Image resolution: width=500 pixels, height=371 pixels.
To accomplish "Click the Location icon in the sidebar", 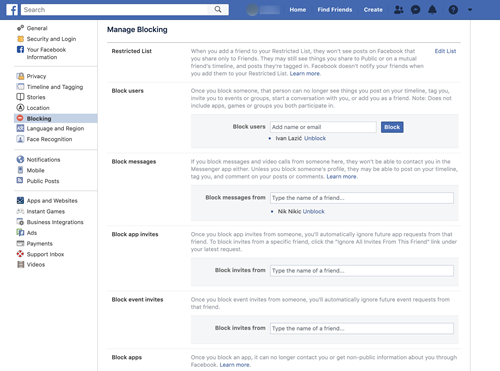I will [20, 108].
